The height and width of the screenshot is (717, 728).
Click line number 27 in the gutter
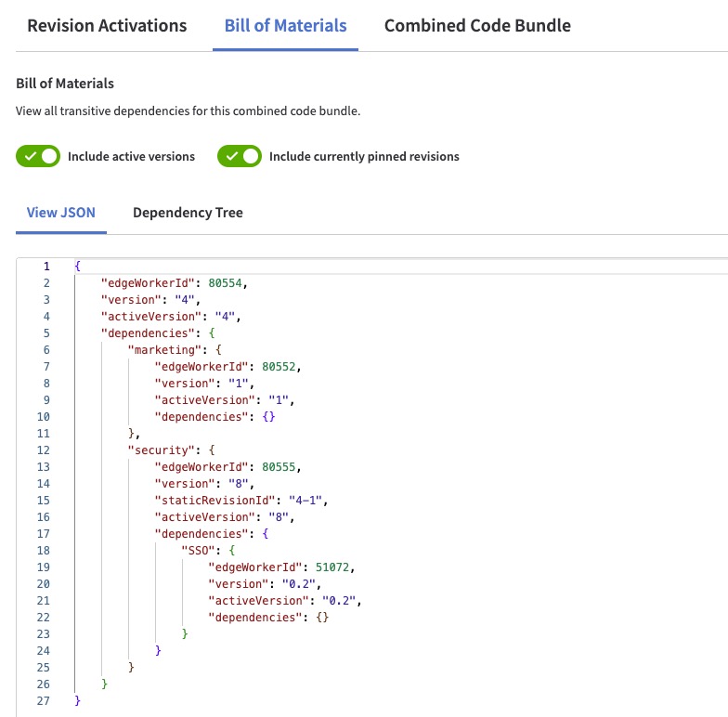pos(42,701)
